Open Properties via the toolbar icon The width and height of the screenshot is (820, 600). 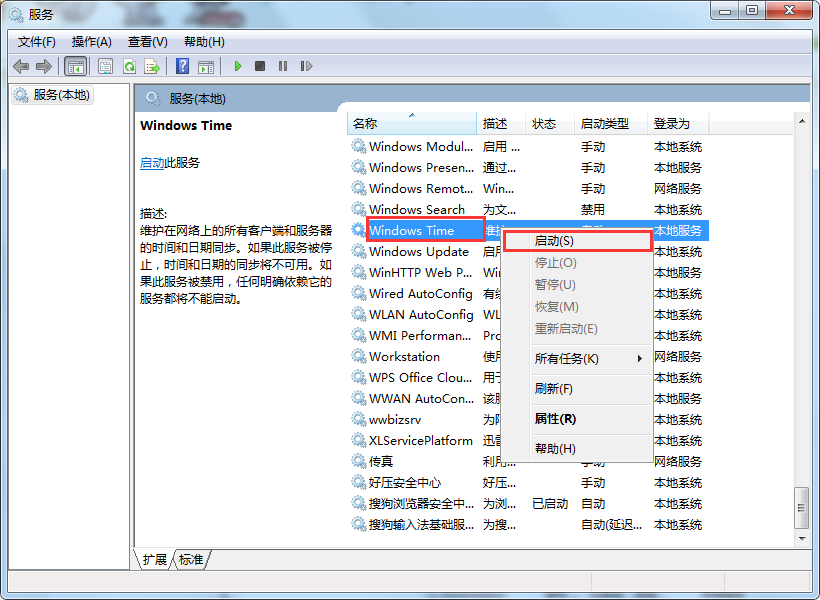105,66
